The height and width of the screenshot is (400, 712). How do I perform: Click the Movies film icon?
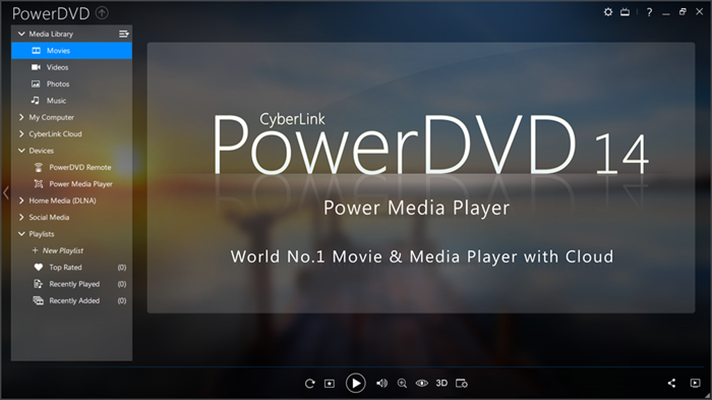(x=36, y=50)
